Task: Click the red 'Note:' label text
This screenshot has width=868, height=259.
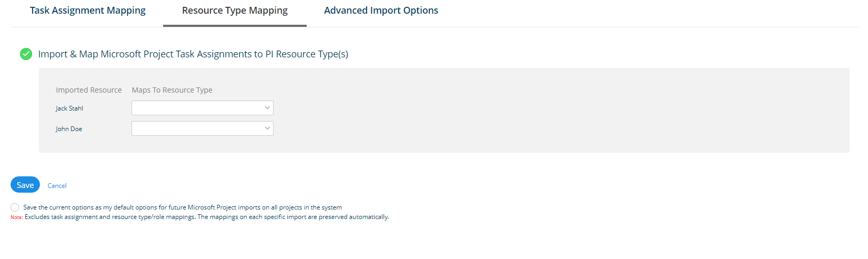Action: click(x=16, y=217)
